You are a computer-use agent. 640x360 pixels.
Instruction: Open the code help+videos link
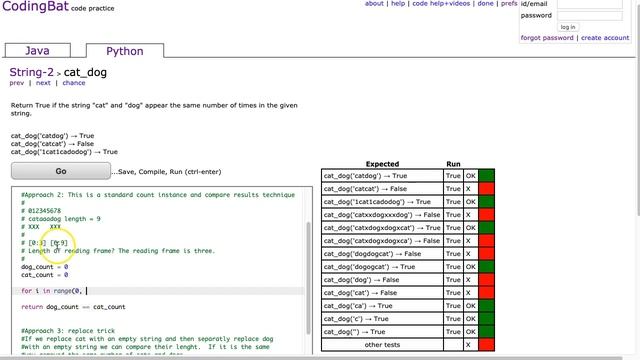pos(441,4)
